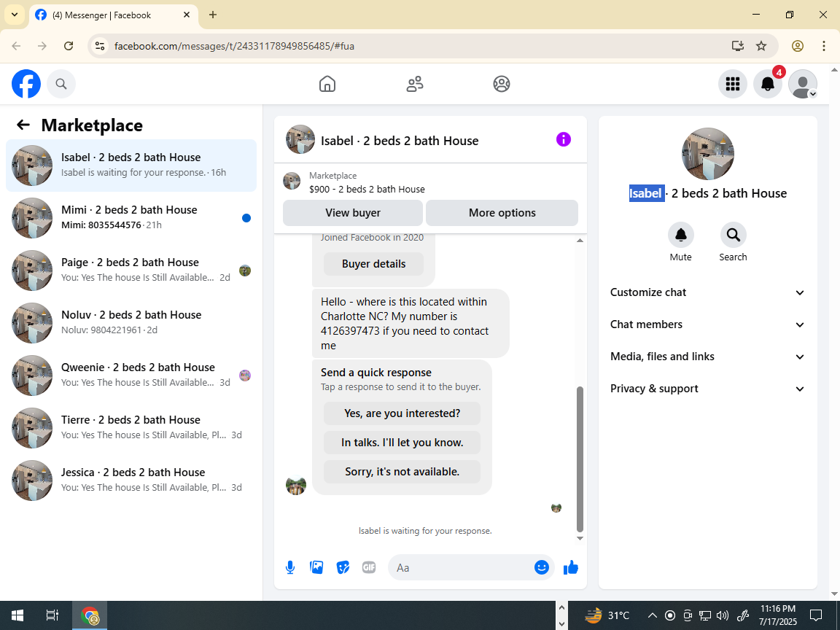The width and height of the screenshot is (840, 630).
Task: Open volume control in system tray
Action: pos(723,615)
